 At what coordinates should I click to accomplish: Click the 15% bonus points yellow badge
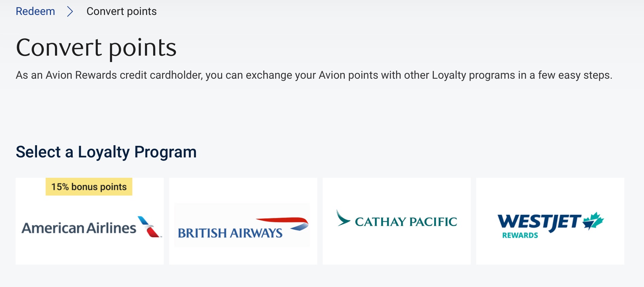[89, 187]
